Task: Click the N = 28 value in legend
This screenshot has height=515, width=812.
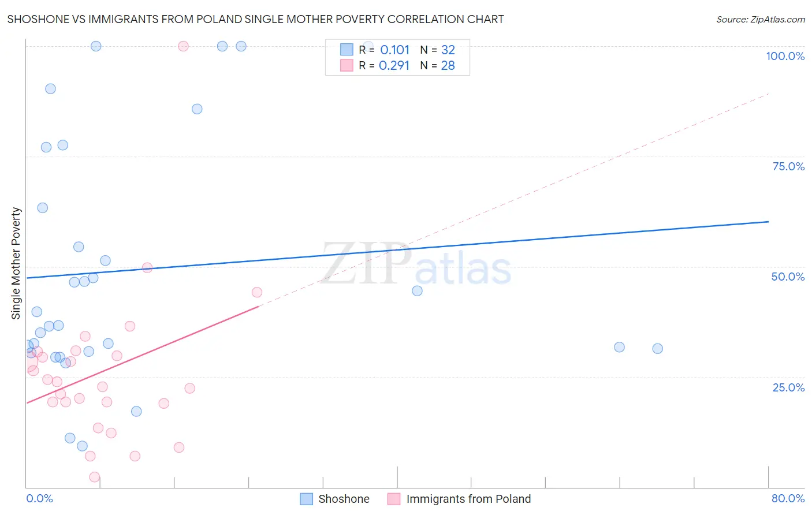Action: click(x=438, y=65)
